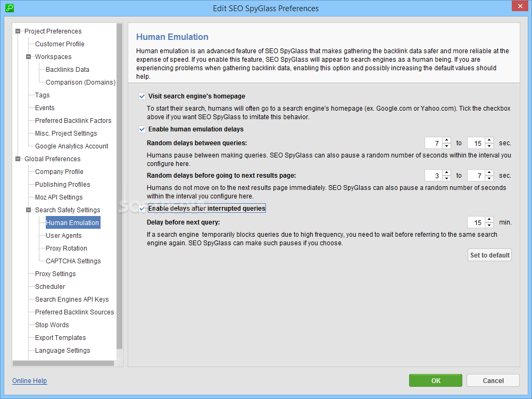Click the Set to default button
Viewport: 532px width, 399px height.
[489, 255]
